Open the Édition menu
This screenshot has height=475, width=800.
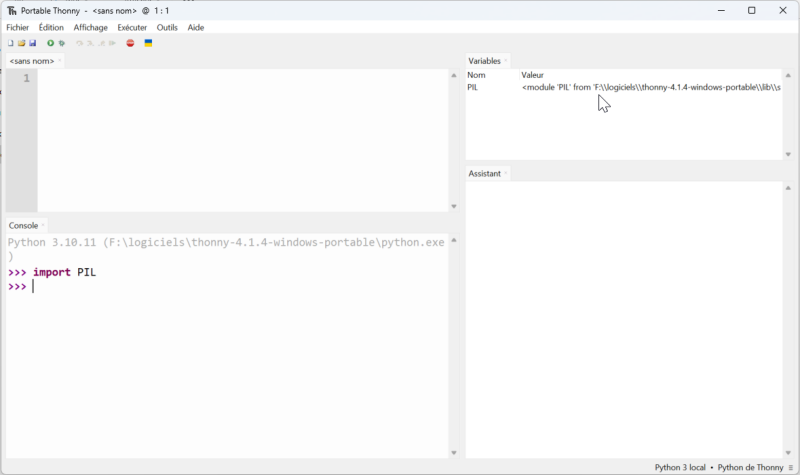[51, 28]
